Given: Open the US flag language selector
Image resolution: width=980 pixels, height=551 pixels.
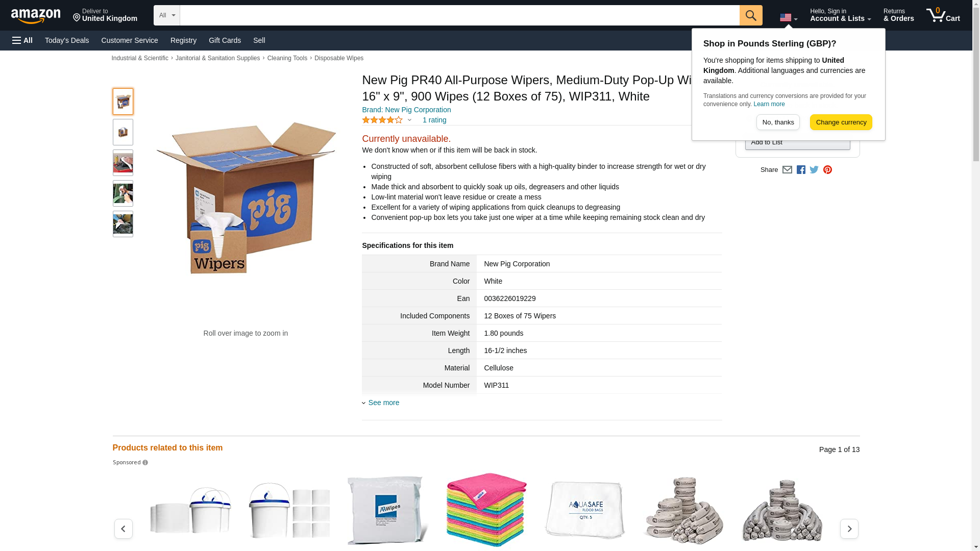Looking at the screenshot, I should tap(788, 17).
